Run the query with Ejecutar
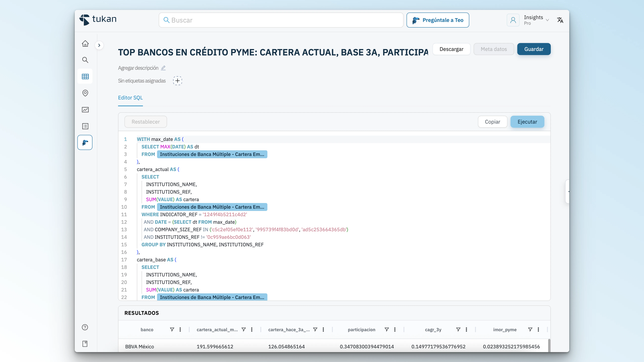The width and height of the screenshot is (644, 362). 527,122
